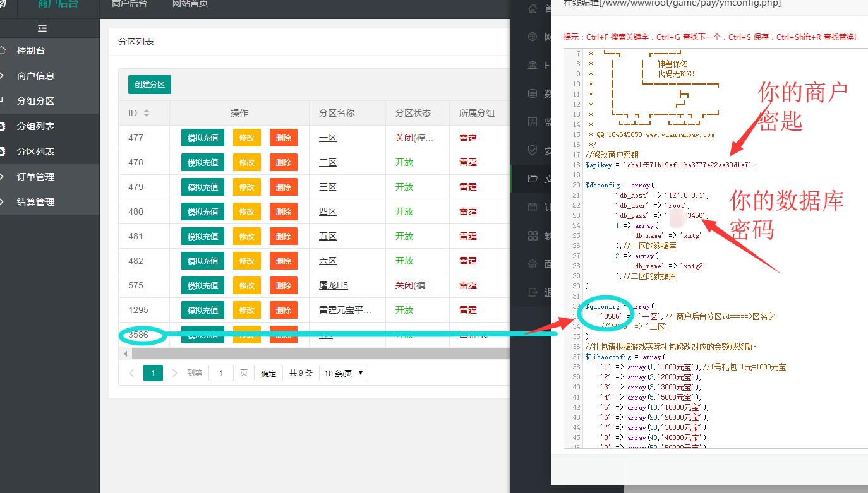Click 模拟充值 for row 478
This screenshot has height=493, width=868.
pyautogui.click(x=203, y=162)
